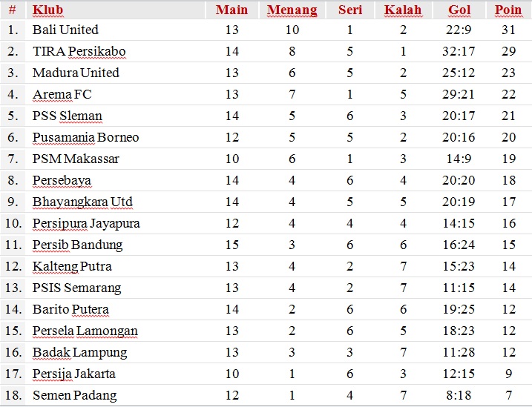Select the Bali United club cell
Screen dimensions: 532x407
tap(65, 30)
